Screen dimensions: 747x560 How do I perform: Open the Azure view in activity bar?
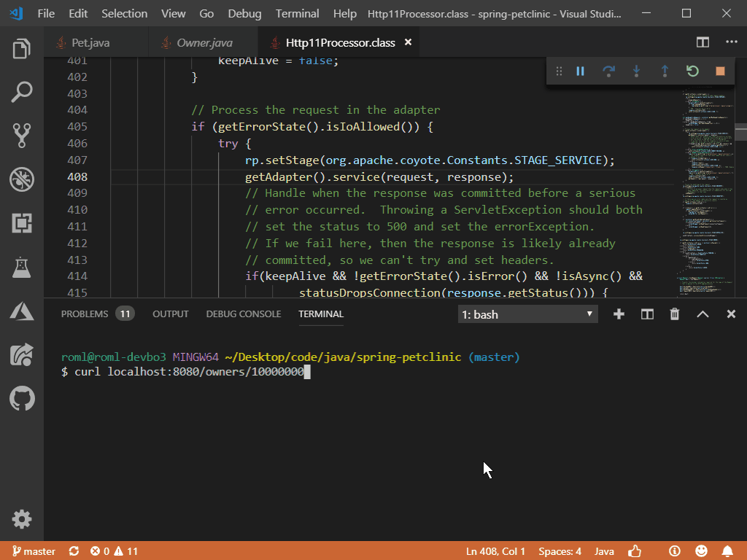(22, 311)
